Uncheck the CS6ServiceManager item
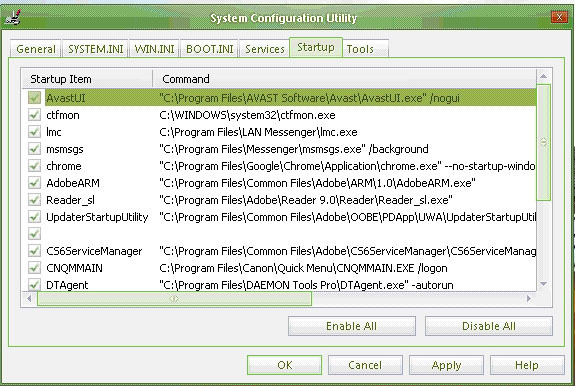 point(34,251)
